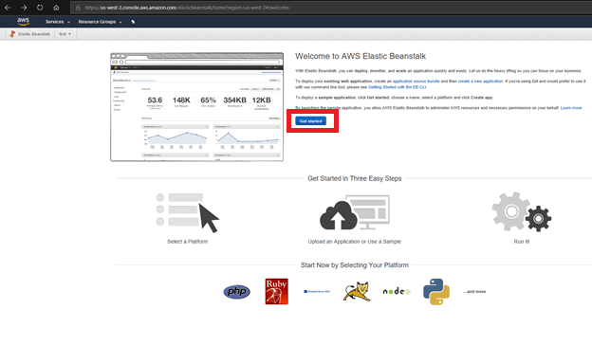This screenshot has width=592, height=364.
Task: Select the Ruby platform logo
Action: (x=277, y=292)
